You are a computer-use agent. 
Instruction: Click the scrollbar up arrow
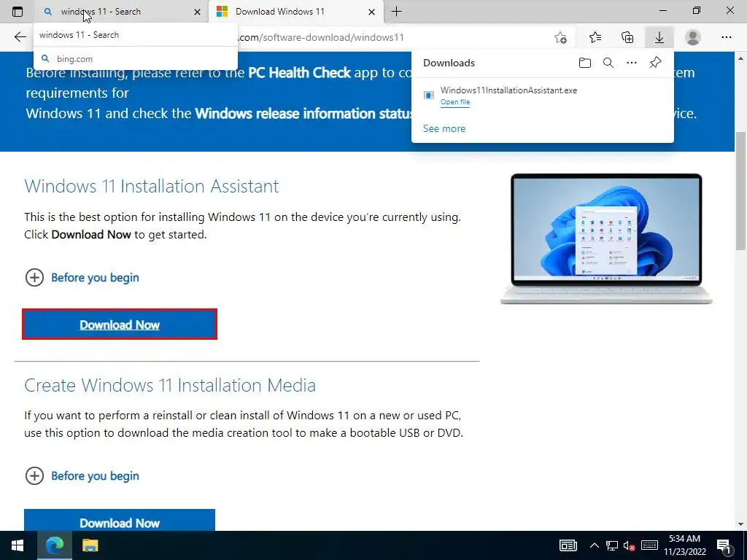[x=741, y=58]
